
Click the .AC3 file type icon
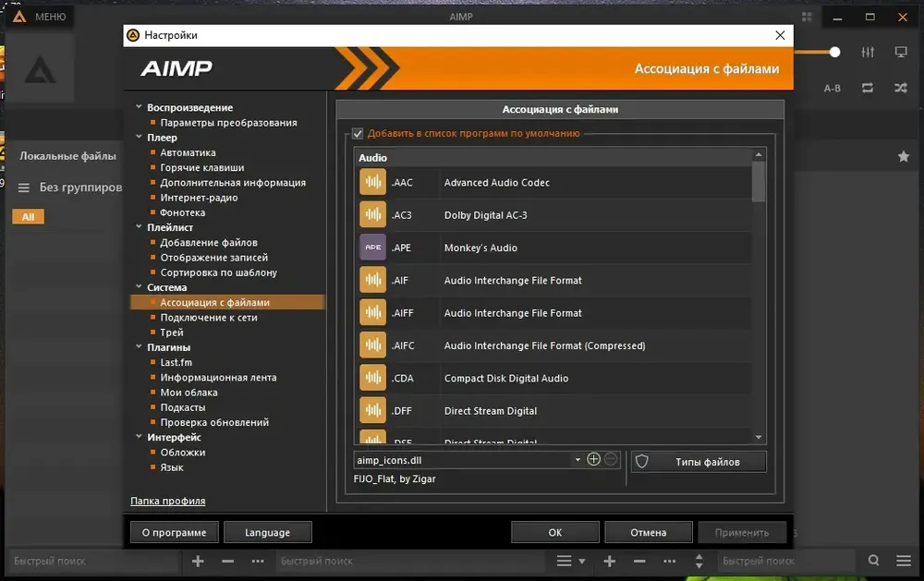pyautogui.click(x=372, y=214)
